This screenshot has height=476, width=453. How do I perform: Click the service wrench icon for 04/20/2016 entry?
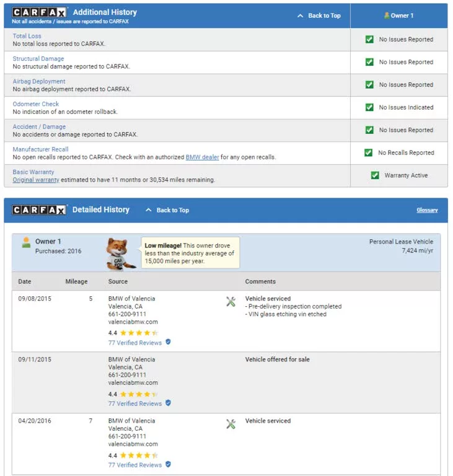tap(231, 424)
